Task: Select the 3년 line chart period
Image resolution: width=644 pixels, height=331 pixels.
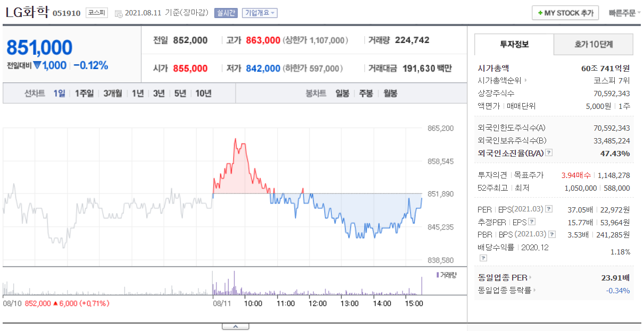Action: coord(158,94)
